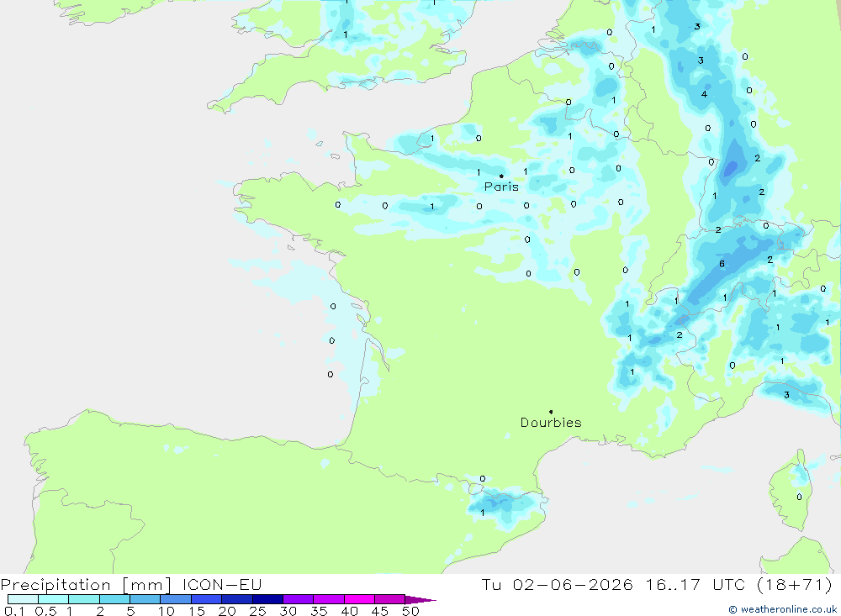Click the map precipitation value '6'
This screenshot has height=616, width=841.
[x=722, y=264]
